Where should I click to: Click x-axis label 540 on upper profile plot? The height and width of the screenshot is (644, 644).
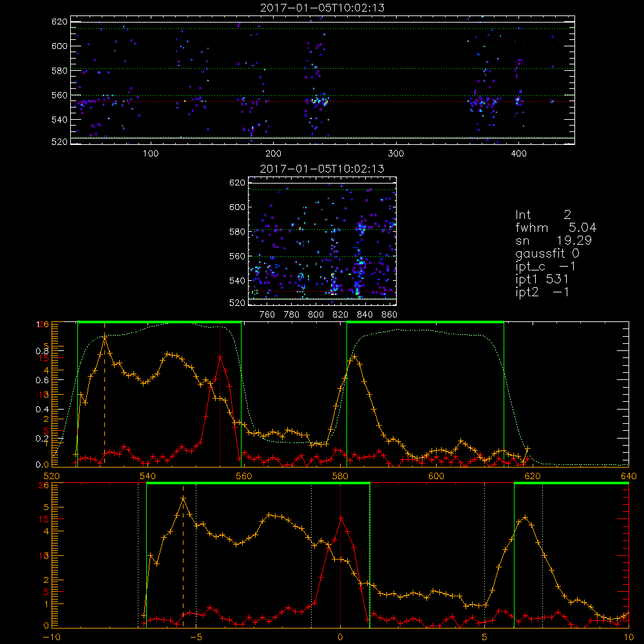[147, 476]
